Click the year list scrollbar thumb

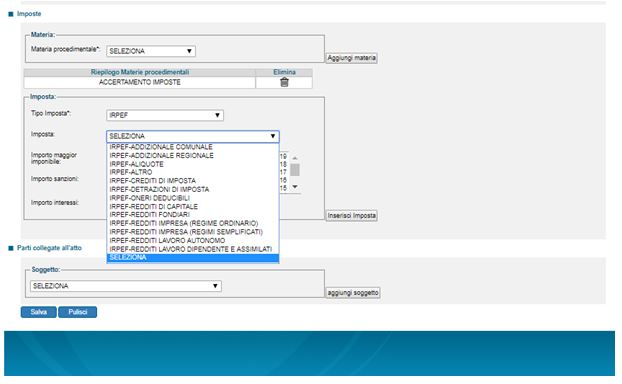(x=295, y=170)
